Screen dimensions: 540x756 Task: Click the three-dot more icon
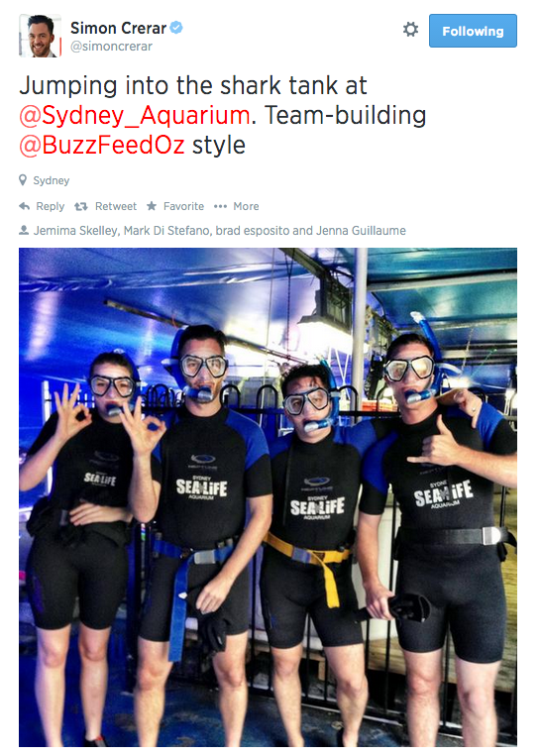tap(220, 206)
